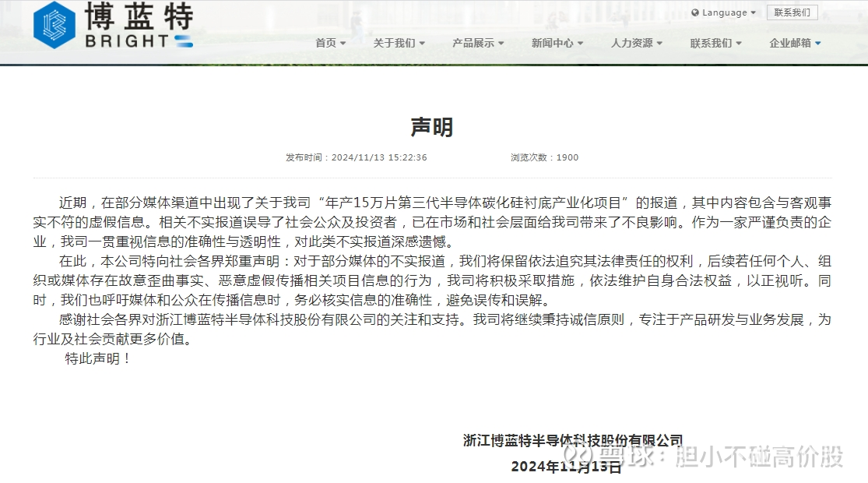Viewport: 868px width, 483px height.
Task: Click the paragraph beginning 在此，本公司特向
Action: click(x=432, y=280)
